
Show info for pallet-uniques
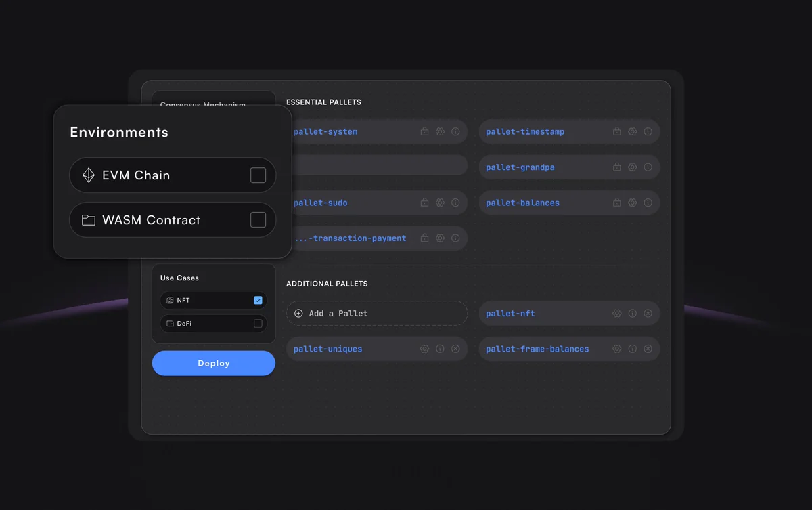coord(440,349)
